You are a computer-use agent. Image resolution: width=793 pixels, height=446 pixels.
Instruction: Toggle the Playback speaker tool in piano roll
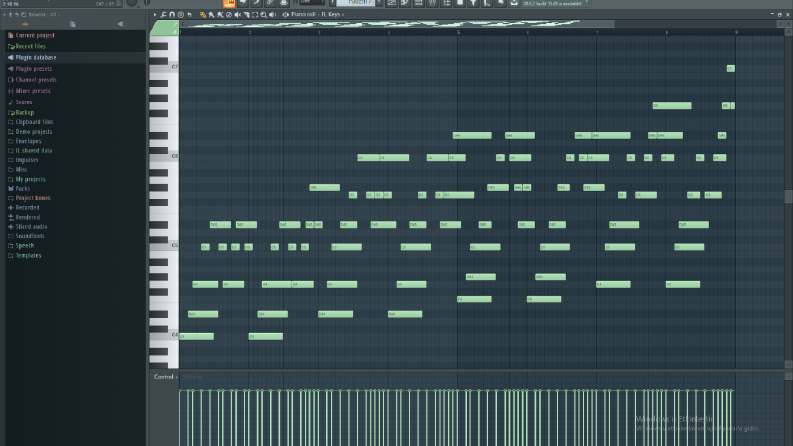tap(272, 15)
